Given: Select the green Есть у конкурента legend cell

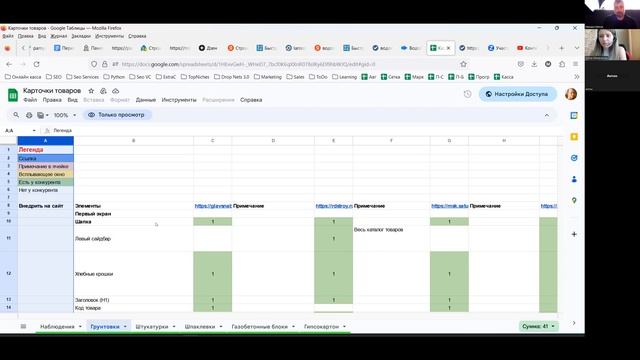Looking at the screenshot, I should [45, 182].
